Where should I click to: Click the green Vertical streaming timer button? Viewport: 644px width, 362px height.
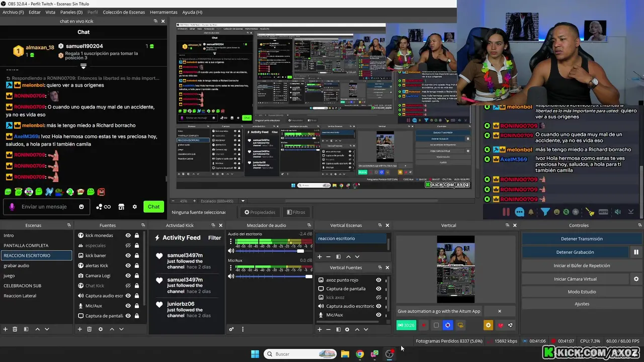click(x=406, y=325)
